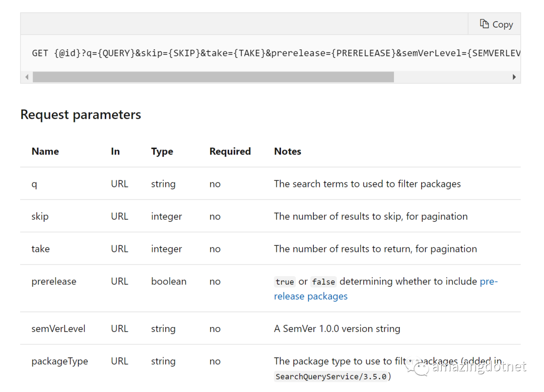Click the 'URL' cell in the skip row
The height and width of the screenshot is (392, 544).
pyautogui.click(x=120, y=216)
